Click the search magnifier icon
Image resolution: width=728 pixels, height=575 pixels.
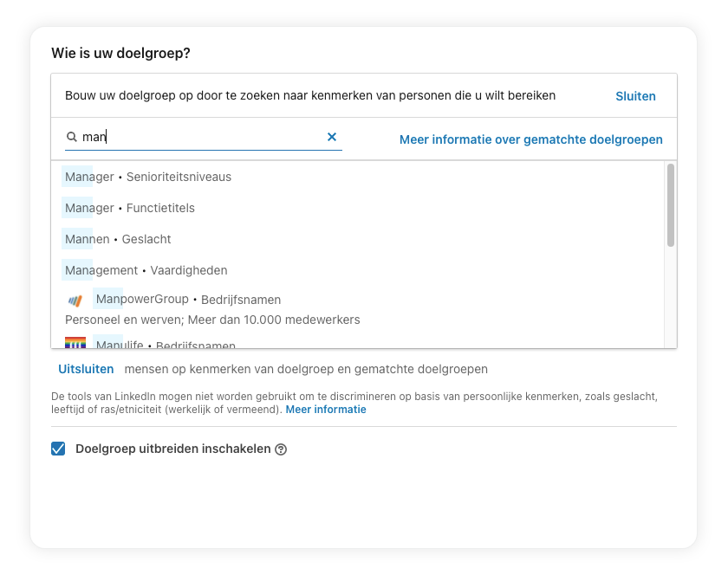coord(71,137)
